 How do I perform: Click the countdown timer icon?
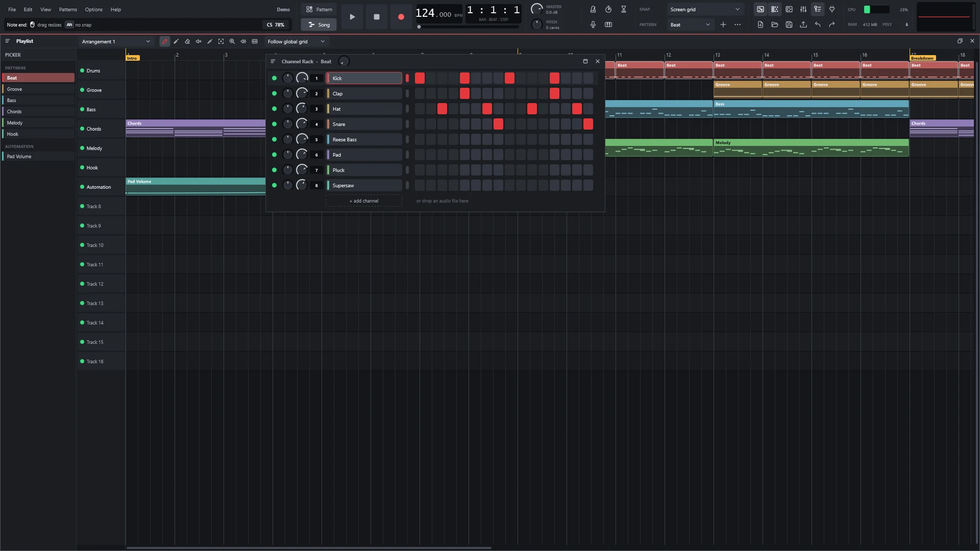pos(608,10)
